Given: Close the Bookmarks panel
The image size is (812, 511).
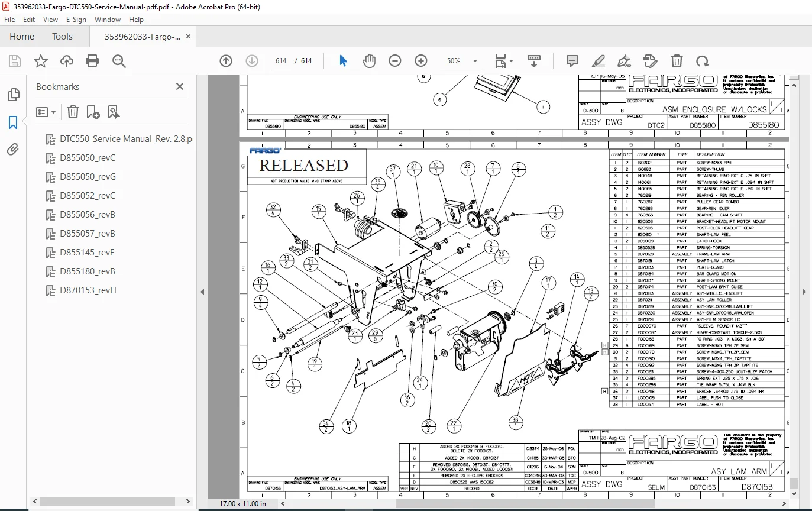Looking at the screenshot, I should click(180, 86).
